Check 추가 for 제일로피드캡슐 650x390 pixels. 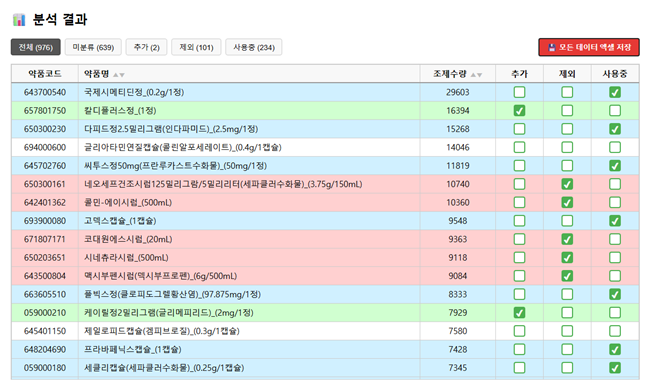coord(519,331)
